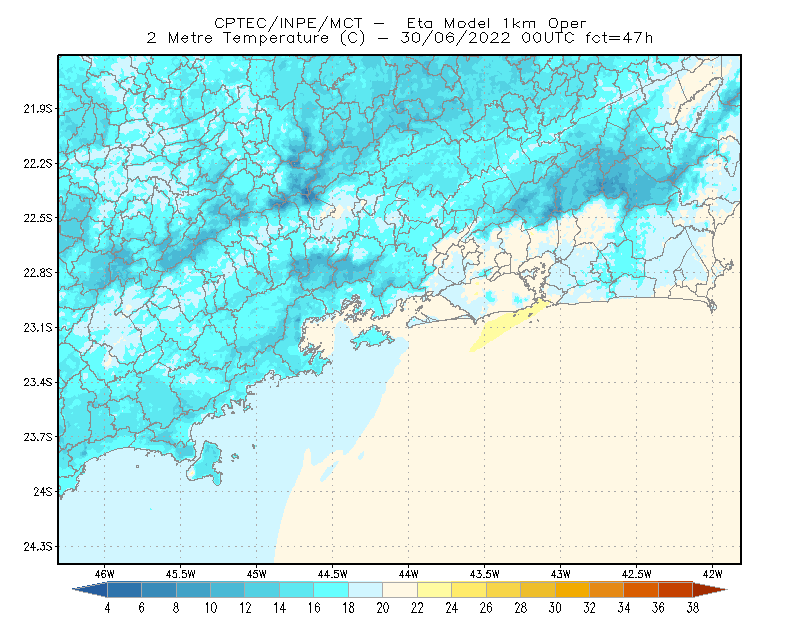Click the 44W longitude axis label
The image size is (800, 618).
(408, 574)
